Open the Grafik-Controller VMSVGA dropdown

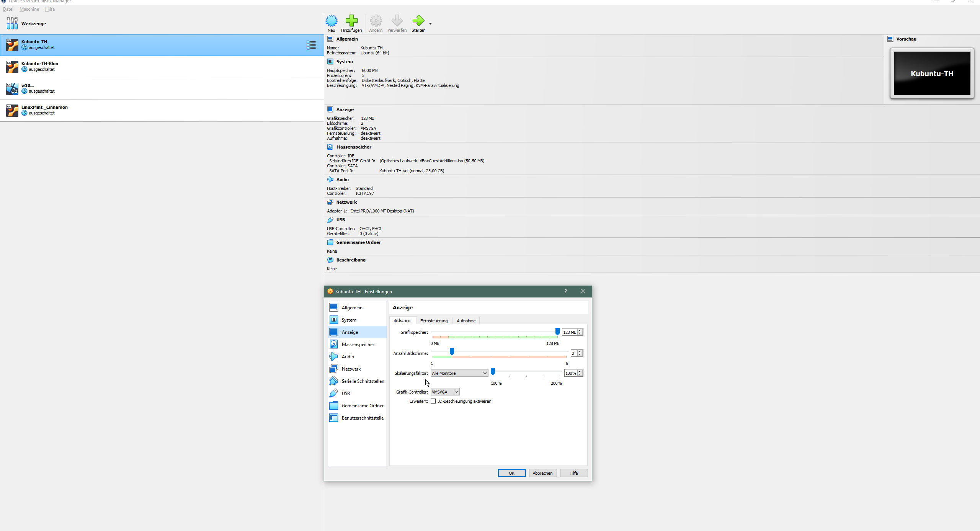tap(445, 392)
